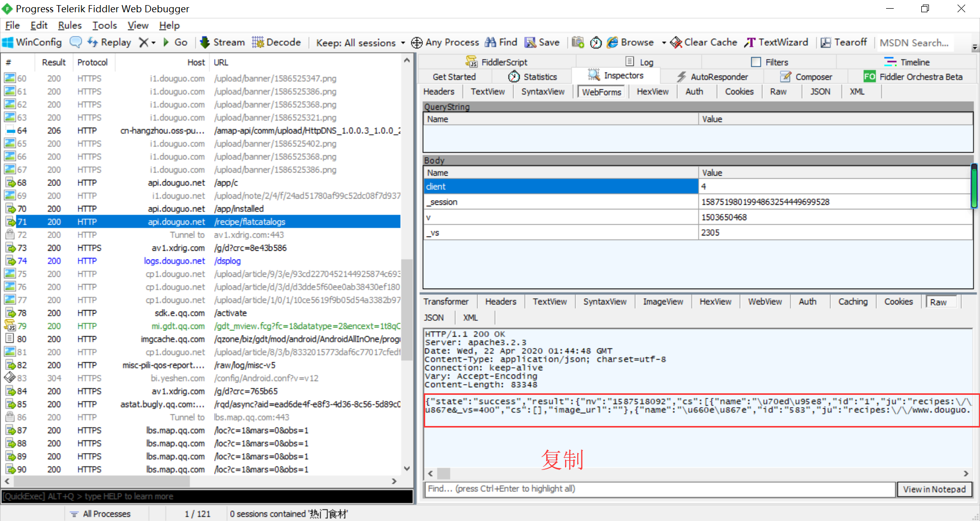980x521 pixels.
Task: Click the Tearoff toolbar button
Action: (844, 42)
